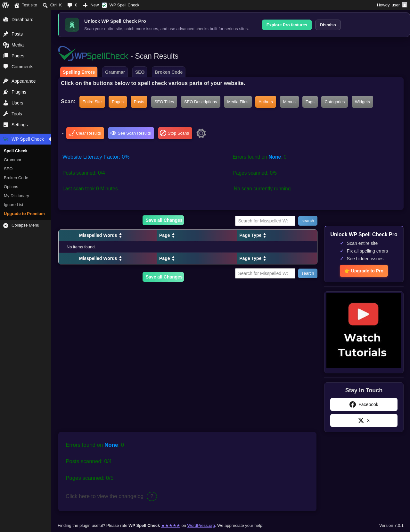Sort by Page Type in top header
This screenshot has width=410, height=532.
(253, 235)
